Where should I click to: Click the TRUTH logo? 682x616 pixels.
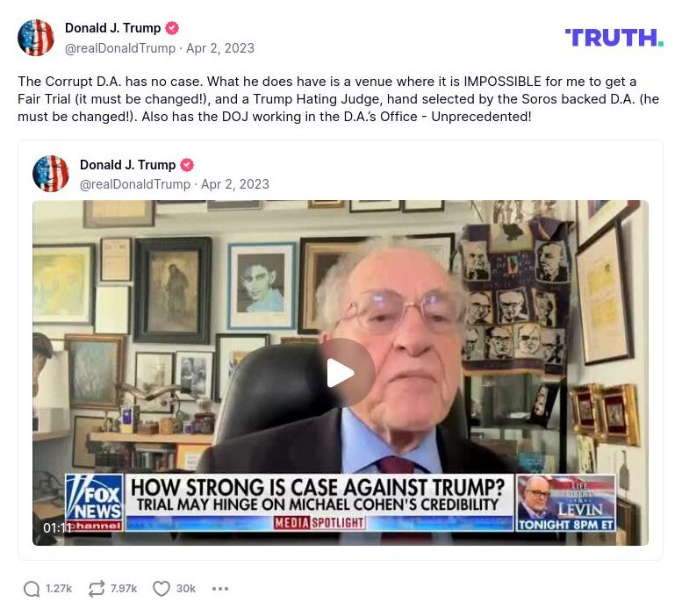coord(614,38)
